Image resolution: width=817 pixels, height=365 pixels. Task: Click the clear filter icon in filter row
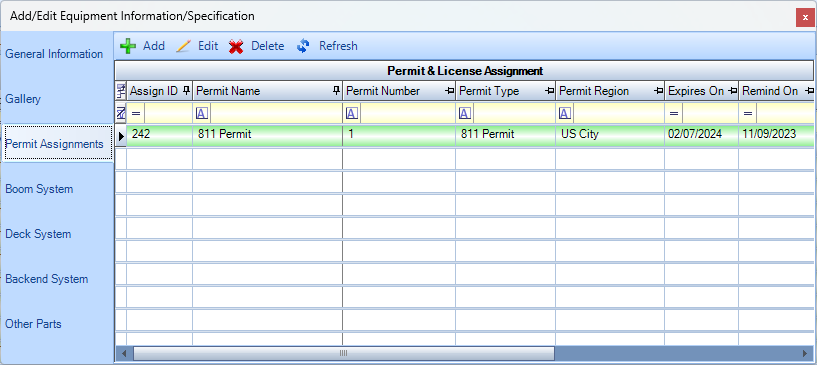(121, 112)
